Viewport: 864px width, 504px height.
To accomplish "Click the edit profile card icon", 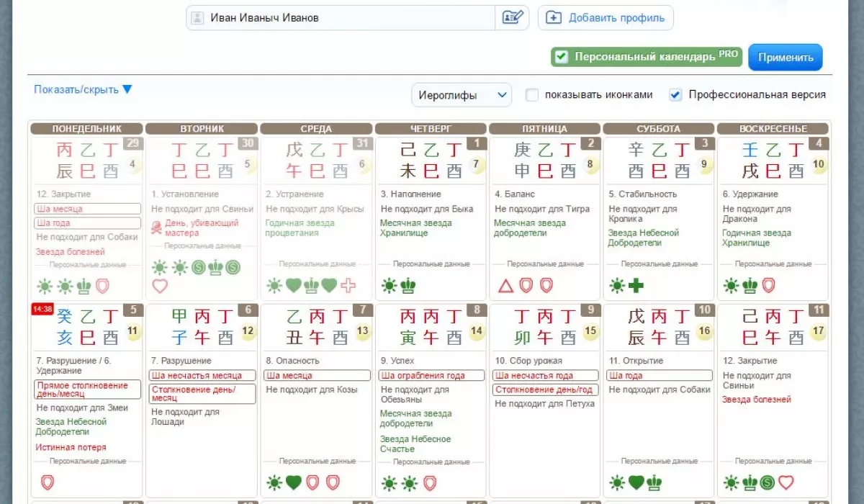I will tap(512, 18).
